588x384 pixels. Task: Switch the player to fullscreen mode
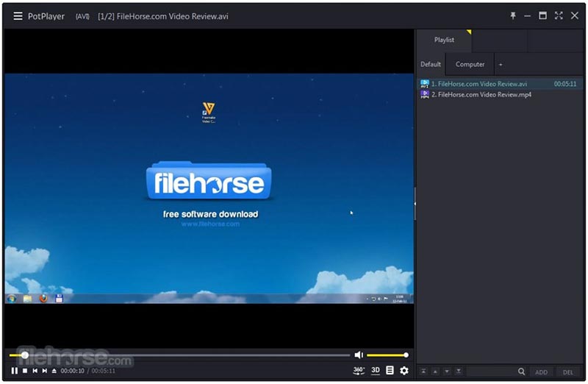[x=559, y=15]
